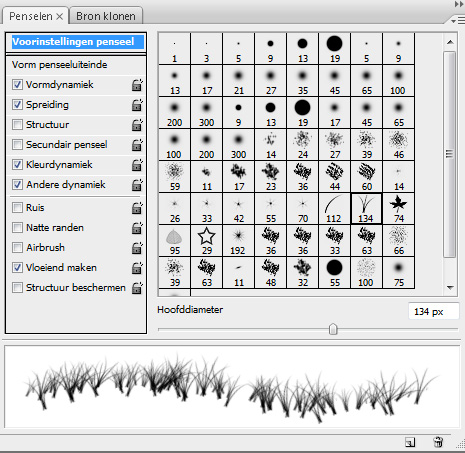Click the new brush preset icon

point(410,442)
